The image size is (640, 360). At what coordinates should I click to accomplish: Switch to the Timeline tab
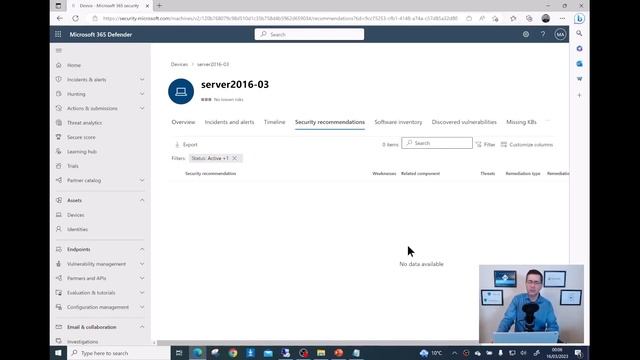click(x=274, y=122)
